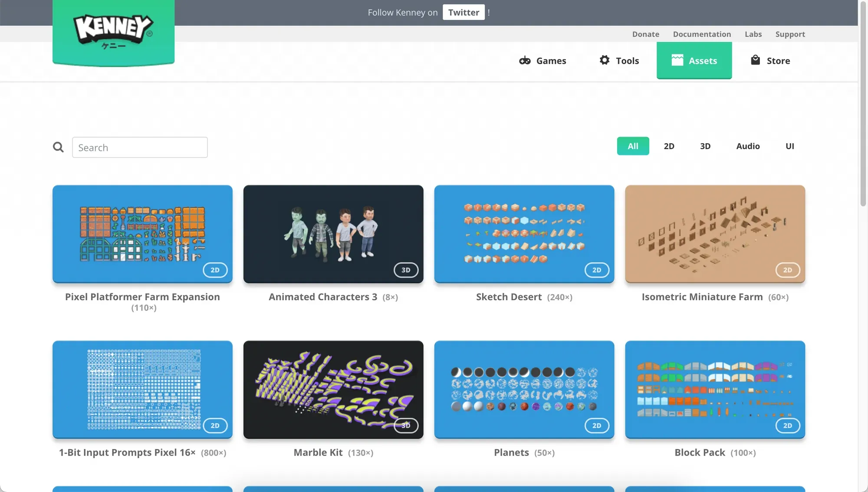Click the gamepad icon beside Games
Viewport: 868px width, 492px height.
(x=525, y=61)
